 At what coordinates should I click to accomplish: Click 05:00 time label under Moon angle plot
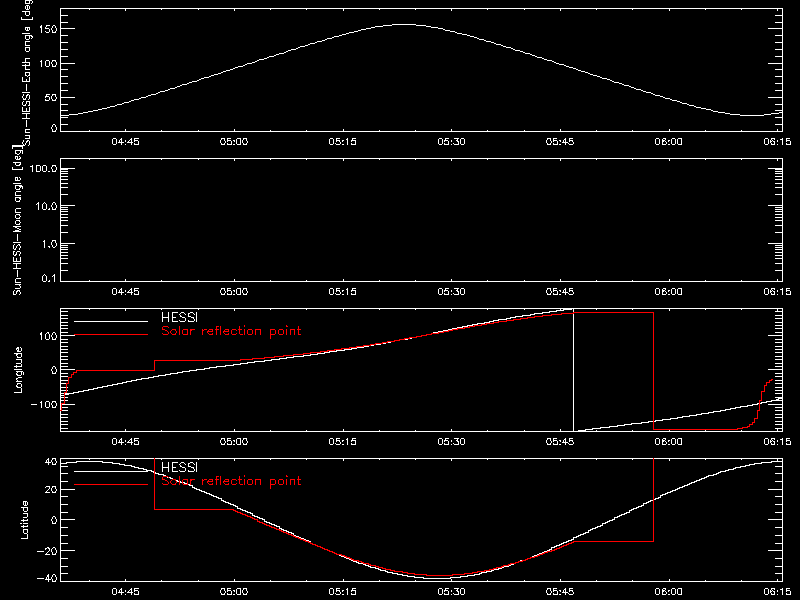tap(234, 292)
